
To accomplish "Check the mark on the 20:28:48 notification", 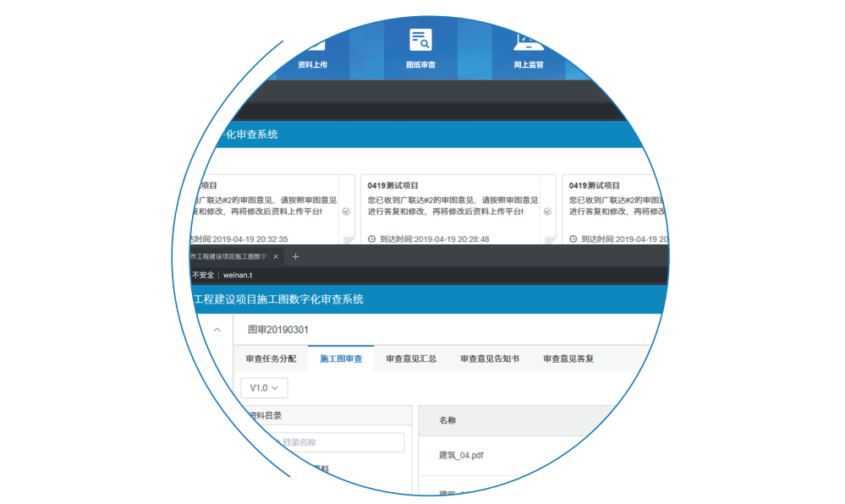I will pyautogui.click(x=547, y=211).
